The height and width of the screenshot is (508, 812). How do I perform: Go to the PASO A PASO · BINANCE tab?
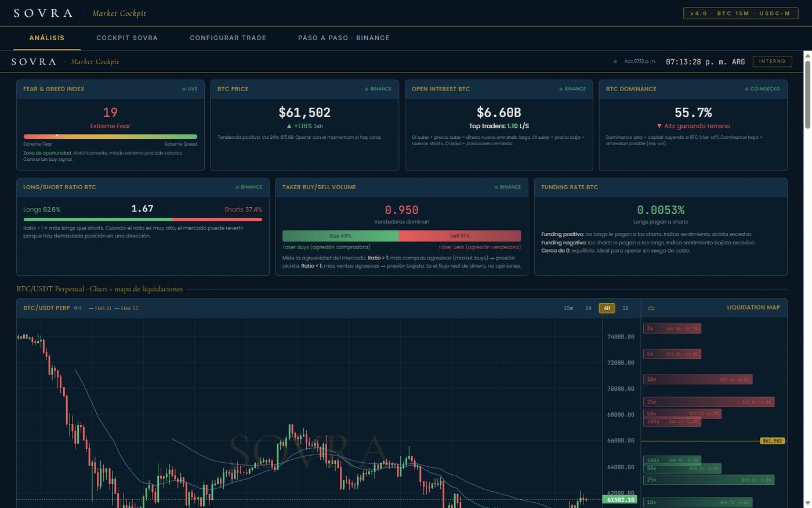click(x=344, y=38)
